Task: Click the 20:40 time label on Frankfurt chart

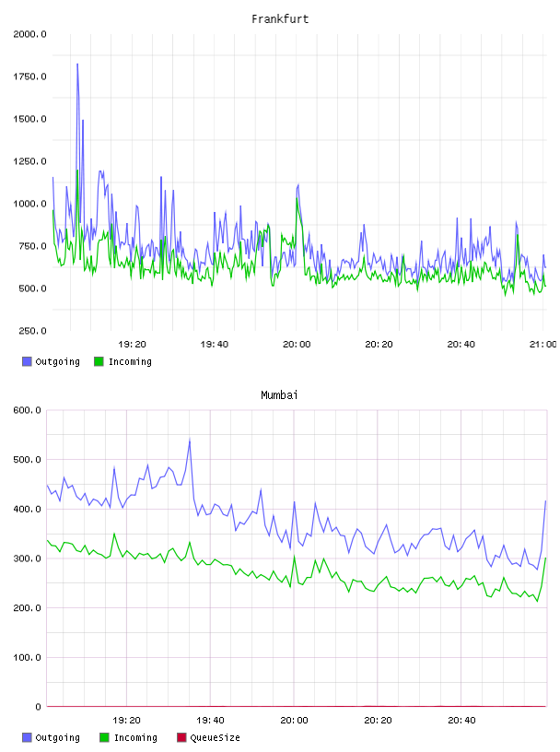Action: 461,345
